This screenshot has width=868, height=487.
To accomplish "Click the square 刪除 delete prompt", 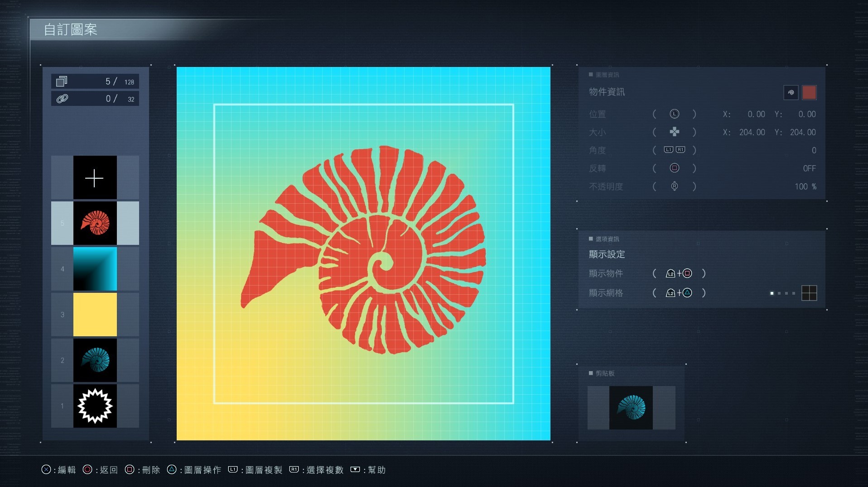I will [143, 470].
